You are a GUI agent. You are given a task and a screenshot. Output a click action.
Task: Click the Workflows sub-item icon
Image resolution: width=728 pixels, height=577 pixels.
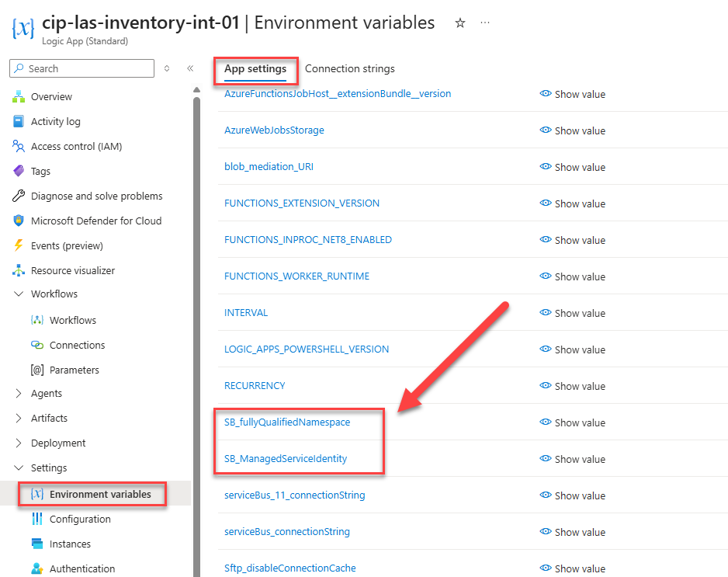click(37, 320)
